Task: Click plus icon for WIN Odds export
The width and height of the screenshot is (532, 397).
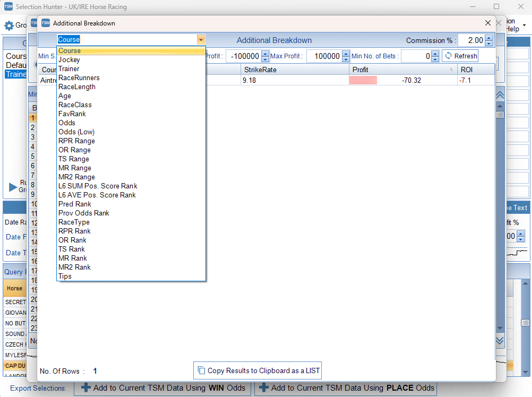Action: coord(85,388)
